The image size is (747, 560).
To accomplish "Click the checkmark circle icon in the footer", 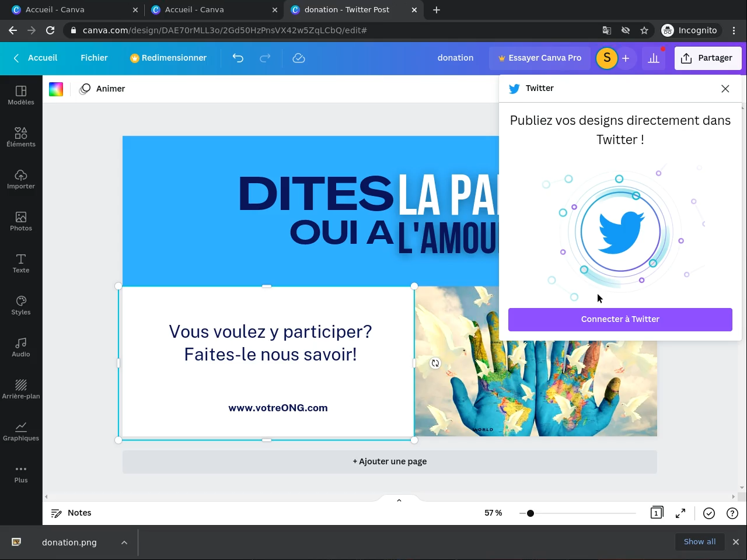I will (x=709, y=513).
